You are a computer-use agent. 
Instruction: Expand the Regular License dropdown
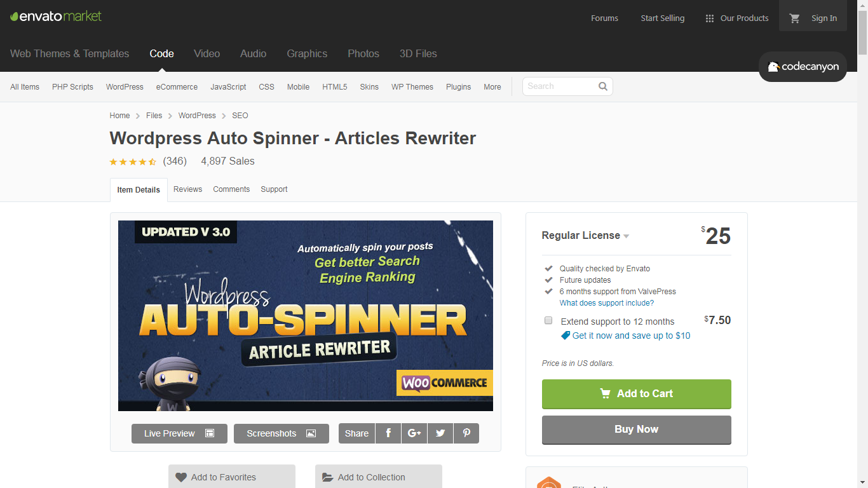[x=585, y=235]
